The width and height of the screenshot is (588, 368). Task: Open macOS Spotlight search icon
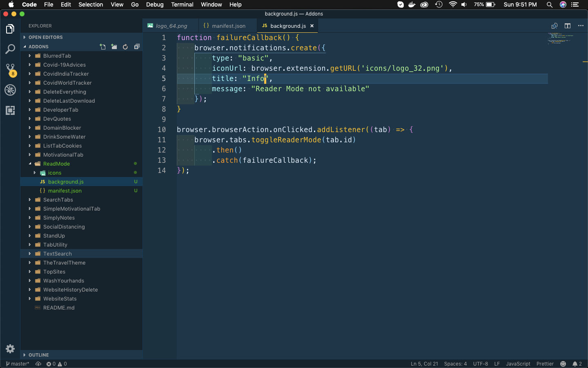(550, 4)
